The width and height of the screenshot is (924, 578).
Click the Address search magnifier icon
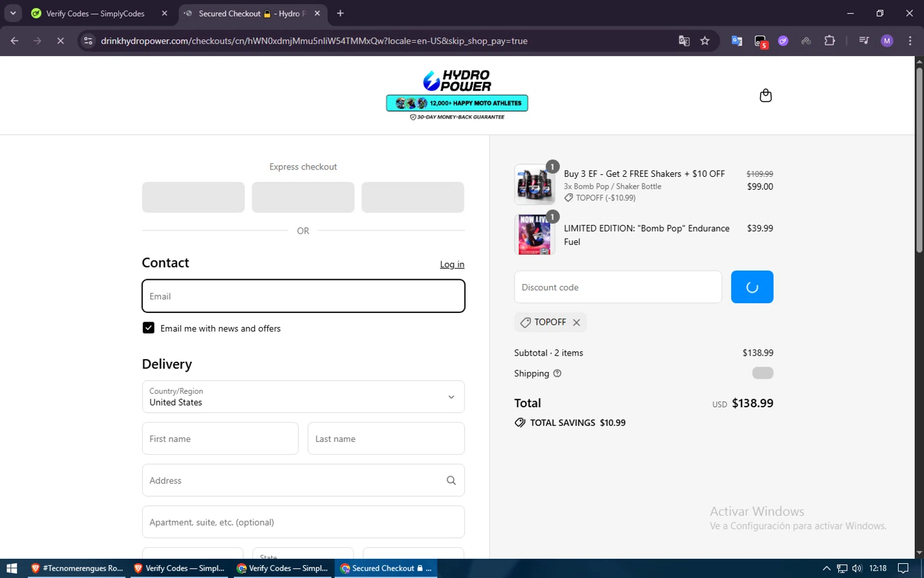pos(451,481)
